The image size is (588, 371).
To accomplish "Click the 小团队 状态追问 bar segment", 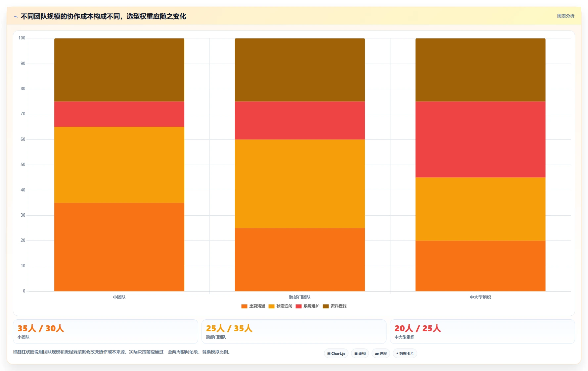I will click(x=119, y=165).
